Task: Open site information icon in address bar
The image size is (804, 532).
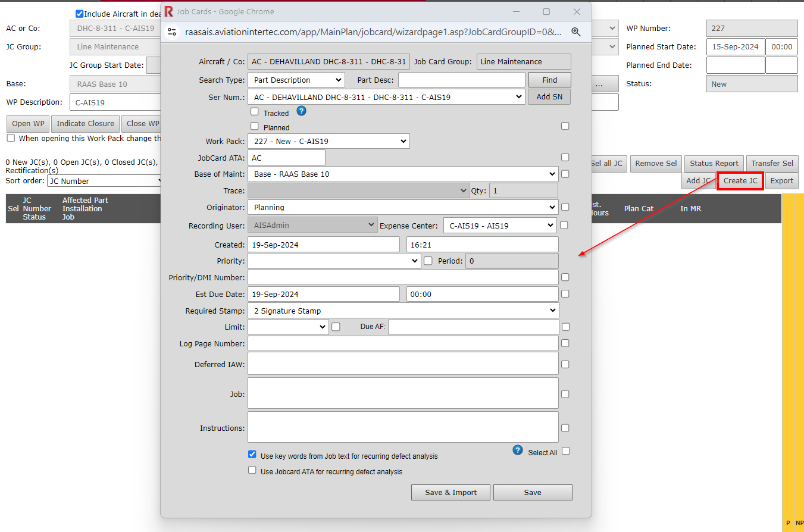Action: (172, 32)
